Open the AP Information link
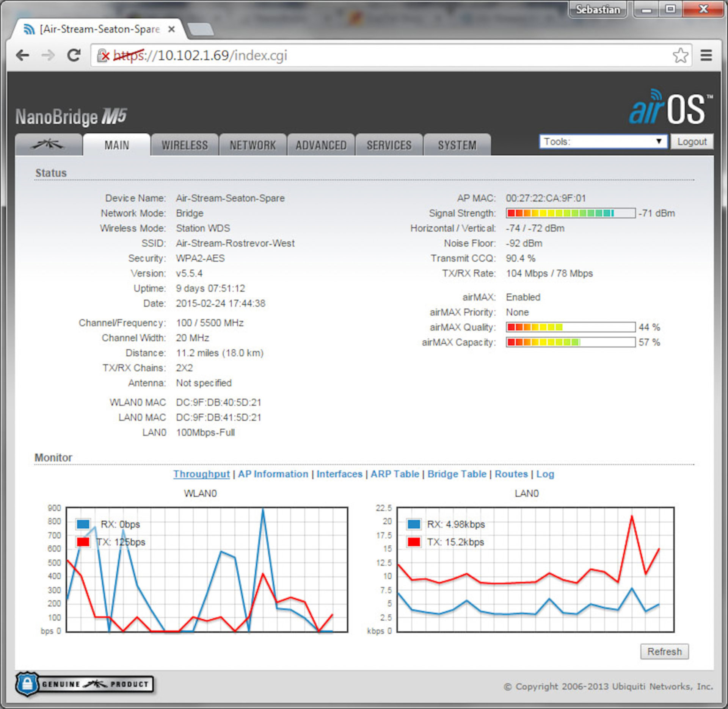 tap(273, 474)
